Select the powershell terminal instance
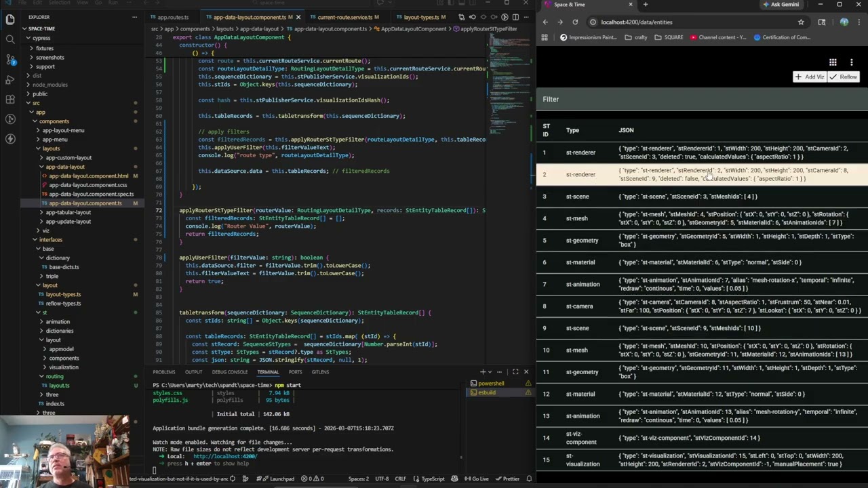This screenshot has width=868, height=488. pos(499,384)
